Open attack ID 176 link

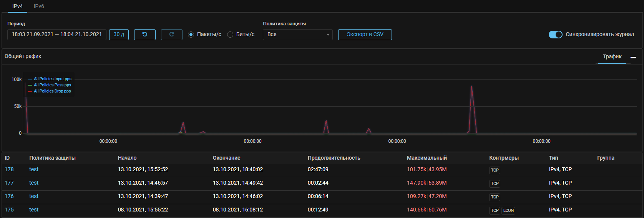click(9, 196)
